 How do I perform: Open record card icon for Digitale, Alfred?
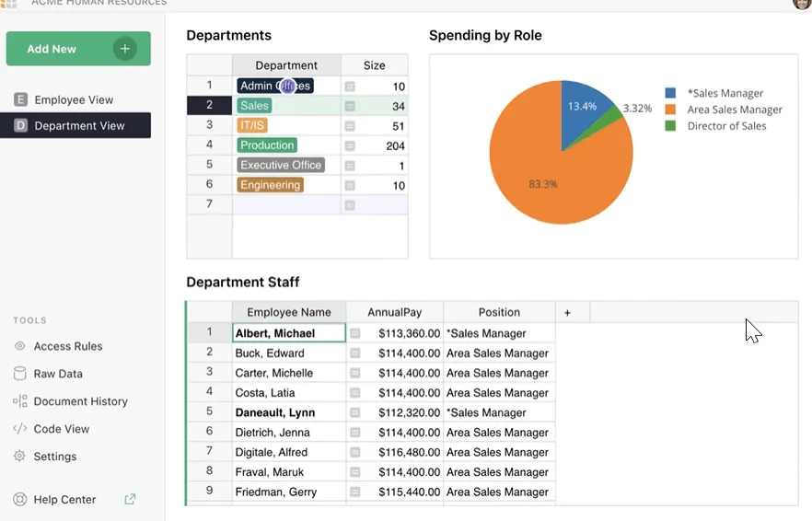pyautogui.click(x=354, y=452)
